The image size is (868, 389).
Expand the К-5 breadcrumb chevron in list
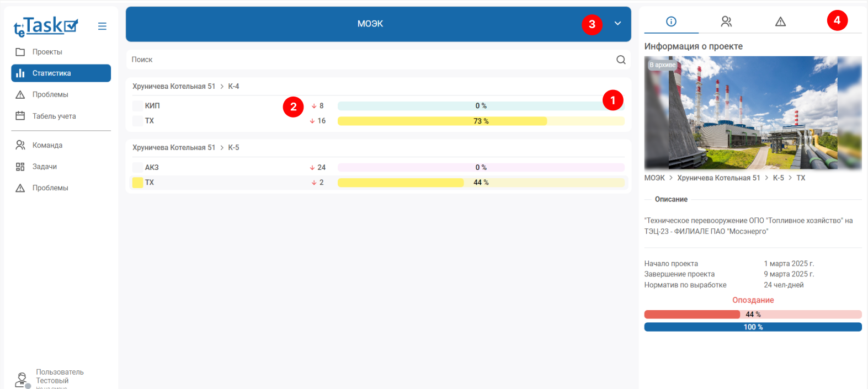pos(222,148)
